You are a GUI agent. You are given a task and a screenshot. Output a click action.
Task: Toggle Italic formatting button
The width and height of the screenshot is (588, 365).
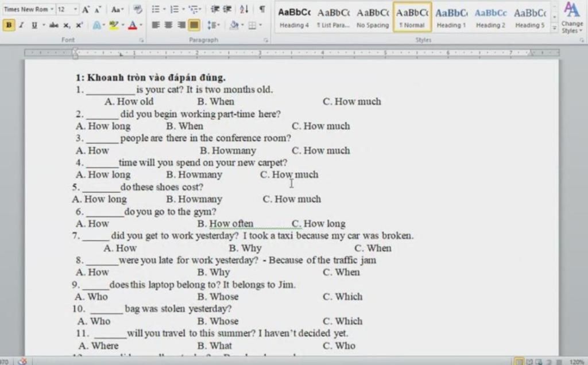point(21,25)
